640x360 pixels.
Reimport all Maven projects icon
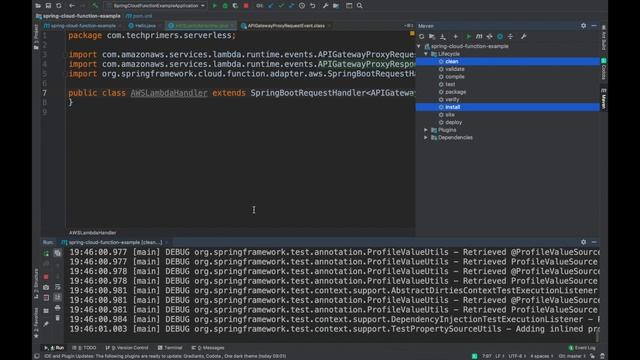click(x=422, y=36)
